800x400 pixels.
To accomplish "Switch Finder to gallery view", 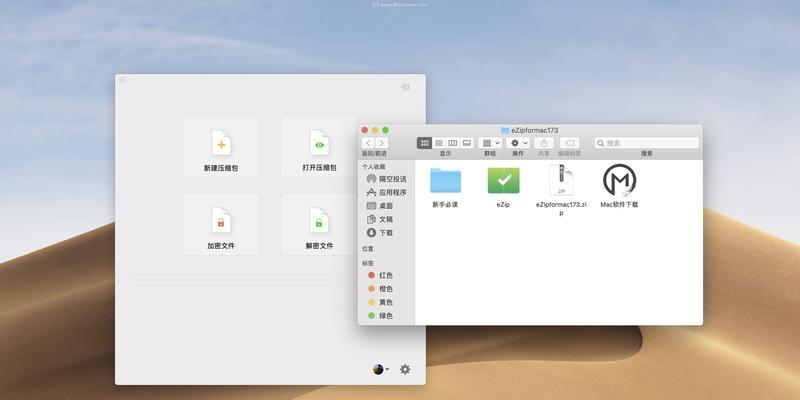I will click(467, 143).
